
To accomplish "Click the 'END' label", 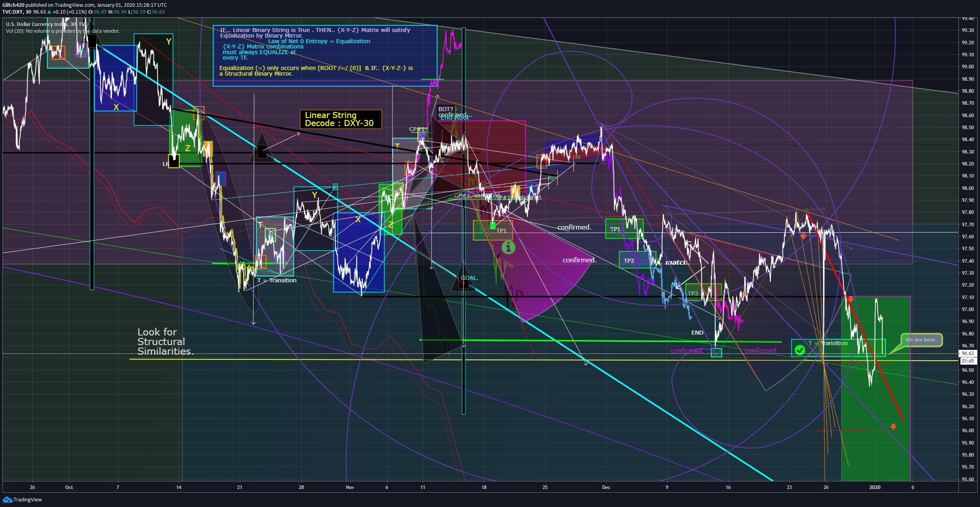I will pos(697,333).
